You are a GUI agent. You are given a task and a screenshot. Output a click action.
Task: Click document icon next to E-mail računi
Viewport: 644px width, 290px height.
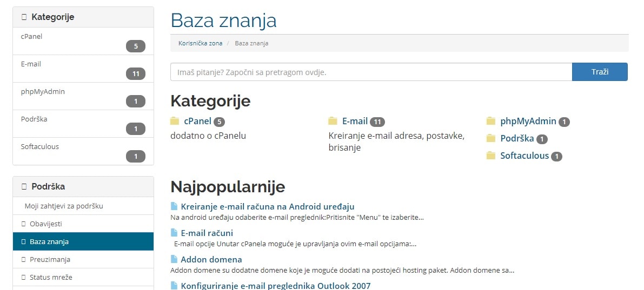click(x=174, y=233)
